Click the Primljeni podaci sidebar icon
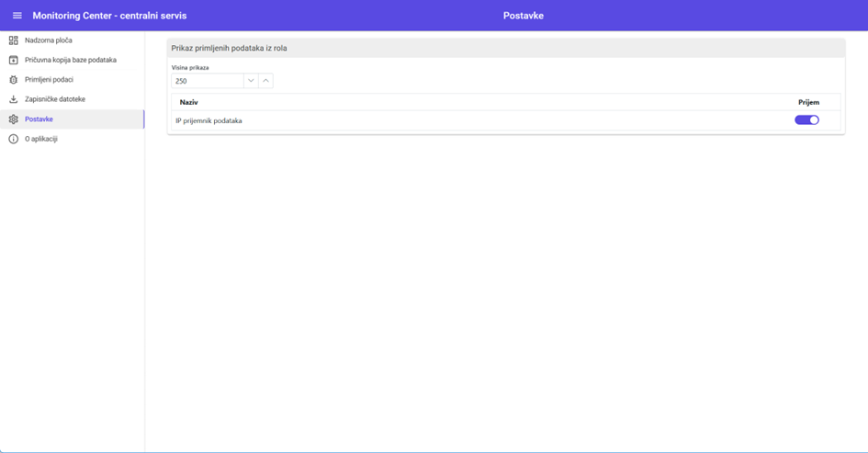868x453 pixels. click(x=13, y=80)
